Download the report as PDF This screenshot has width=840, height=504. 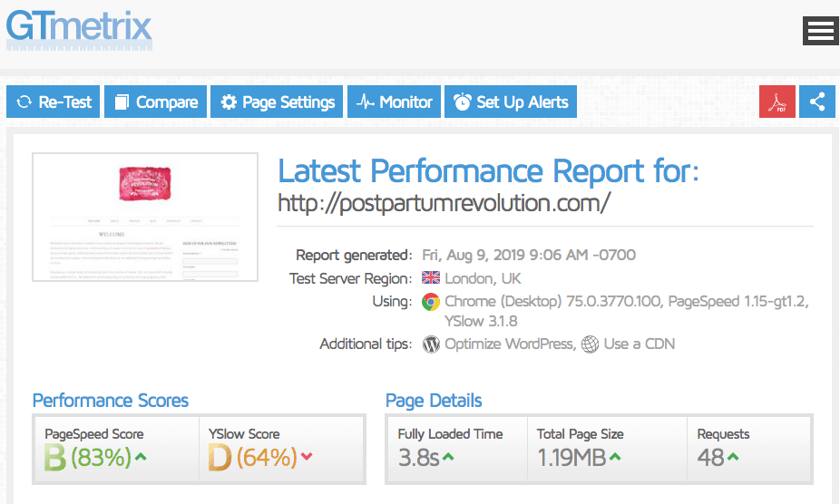tap(777, 102)
